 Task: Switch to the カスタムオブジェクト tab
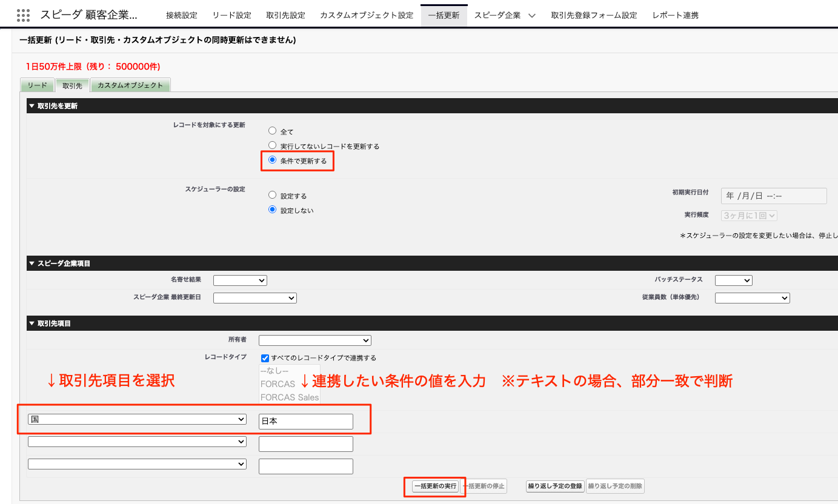[130, 85]
